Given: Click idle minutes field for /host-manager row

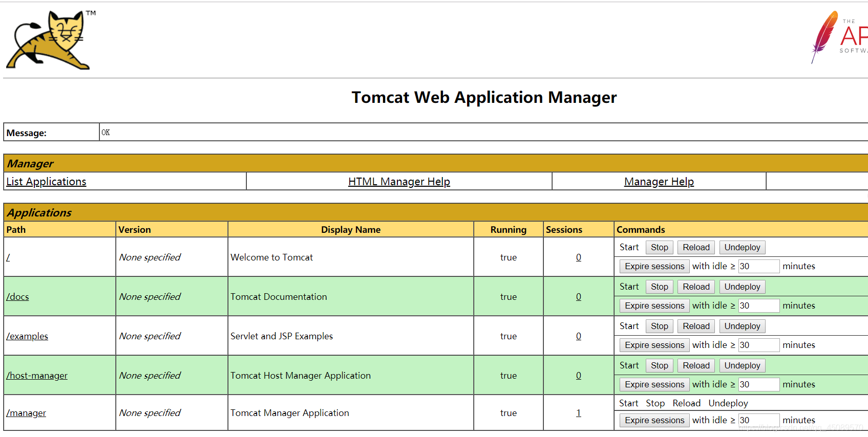Looking at the screenshot, I should pos(759,385).
